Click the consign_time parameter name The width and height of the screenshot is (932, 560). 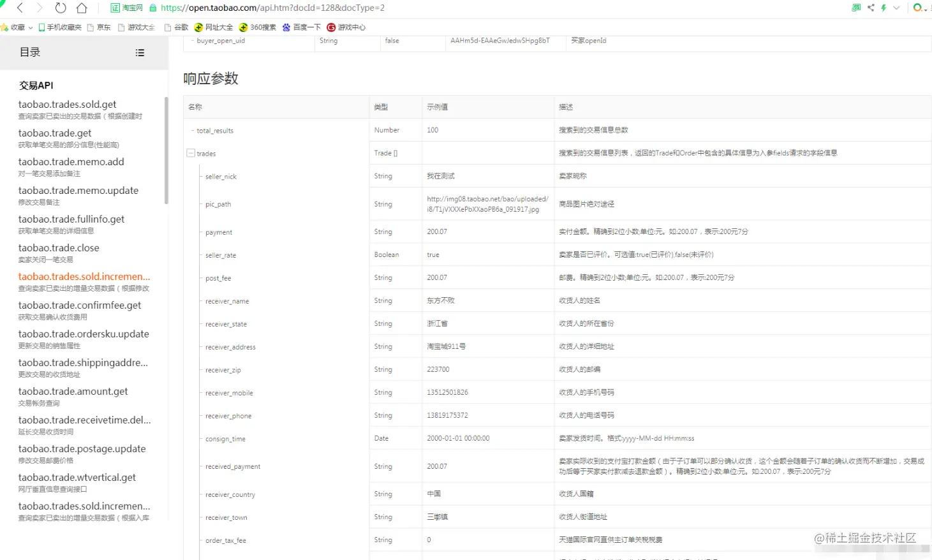pos(225,439)
